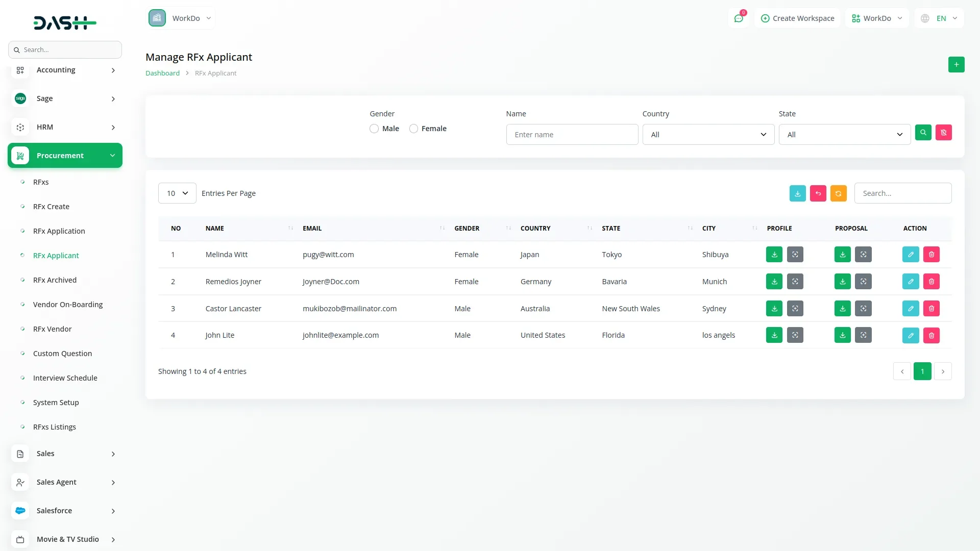The width and height of the screenshot is (980, 551).
Task: Click the Dashboard breadcrumb link
Action: coord(162,73)
